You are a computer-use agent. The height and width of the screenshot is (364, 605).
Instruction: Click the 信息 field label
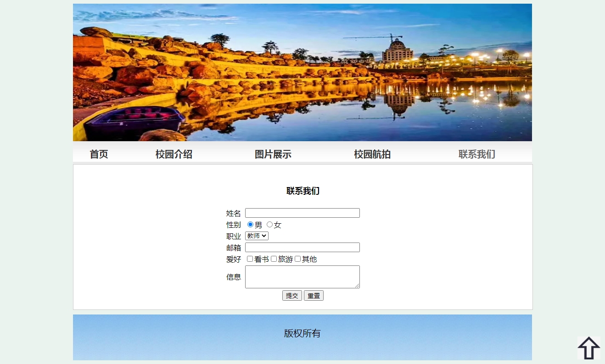click(234, 277)
